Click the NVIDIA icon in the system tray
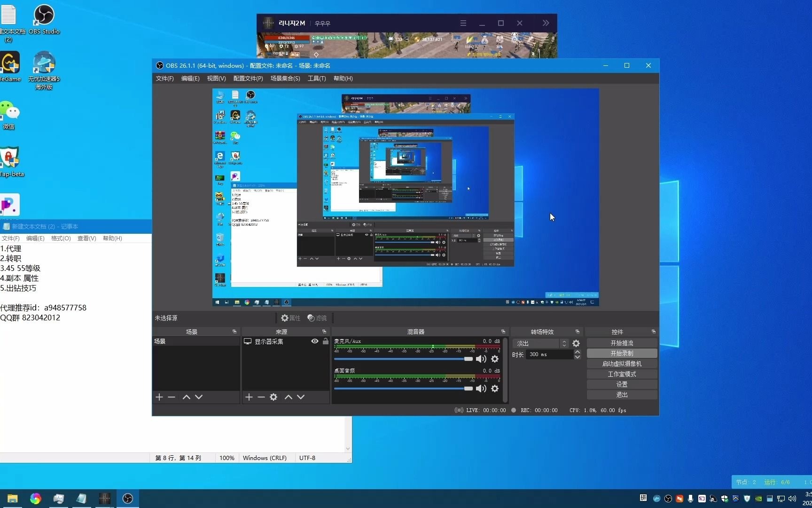The height and width of the screenshot is (508, 812). tap(758, 499)
